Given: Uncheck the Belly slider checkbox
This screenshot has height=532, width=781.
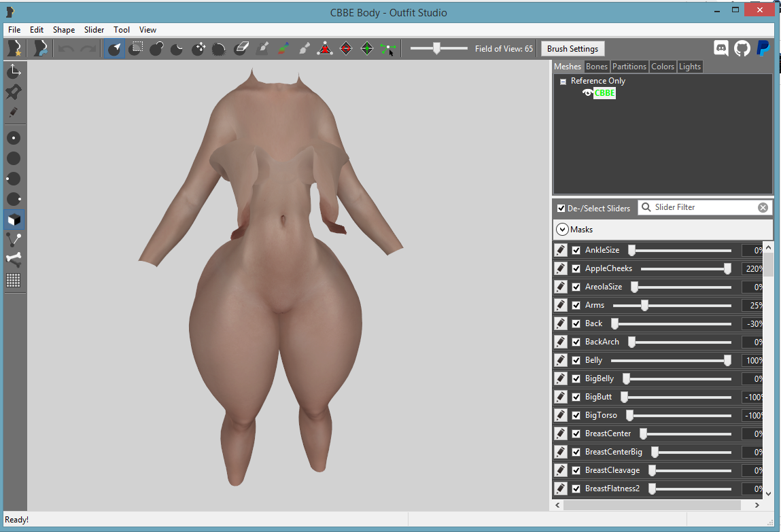Looking at the screenshot, I should tap(576, 360).
